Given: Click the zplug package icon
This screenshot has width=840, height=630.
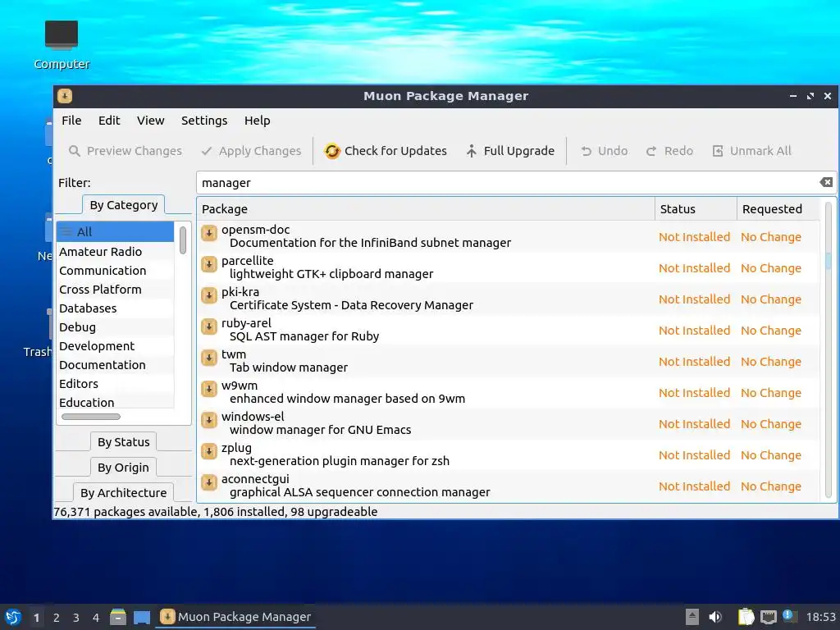Looking at the screenshot, I should 209,450.
